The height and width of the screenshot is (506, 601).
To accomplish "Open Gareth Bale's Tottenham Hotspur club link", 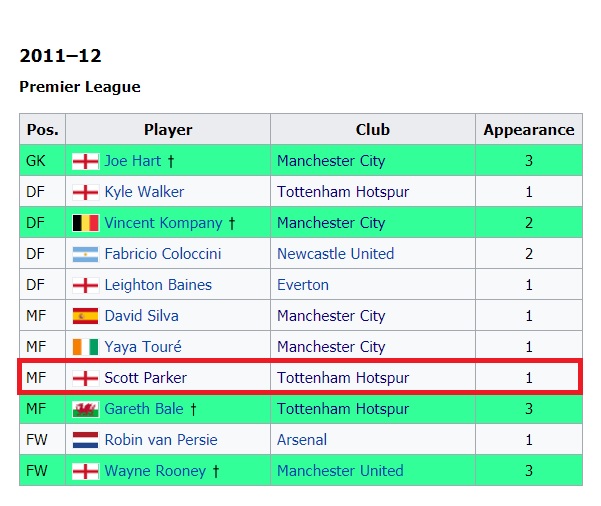I will click(343, 409).
